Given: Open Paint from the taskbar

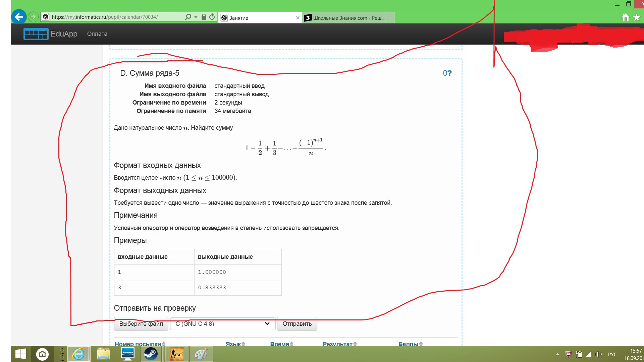Looking at the screenshot, I should click(201, 354).
